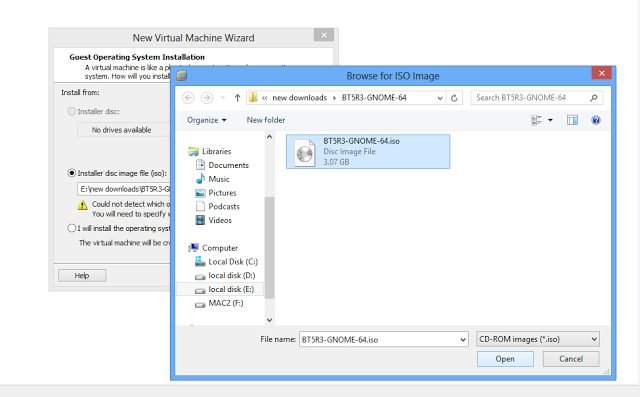Toggle the preview pane icon
This screenshot has height=397, width=640.
(572, 120)
